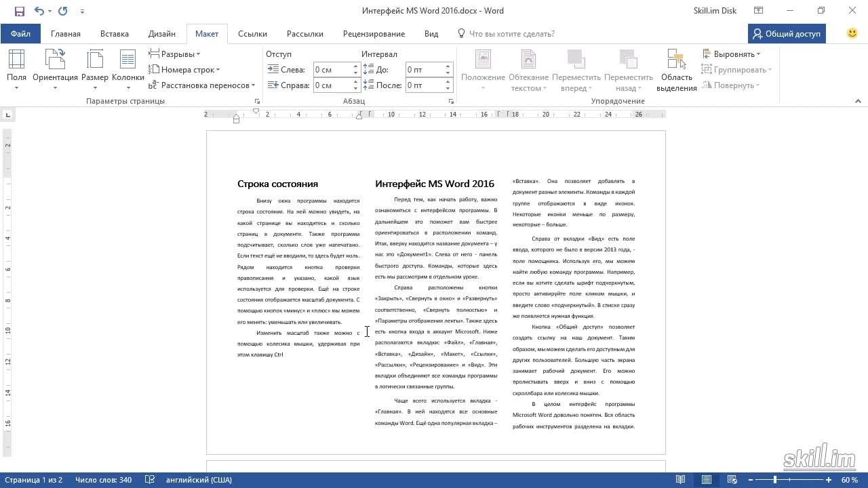Redo the last action
The width and height of the screenshot is (868, 488).
coord(63,11)
